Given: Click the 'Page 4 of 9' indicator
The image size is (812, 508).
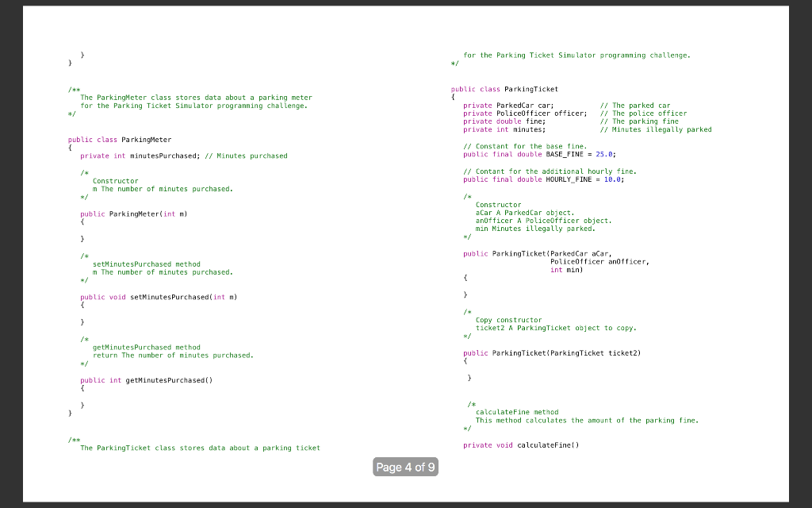Looking at the screenshot, I should pyautogui.click(x=405, y=467).
